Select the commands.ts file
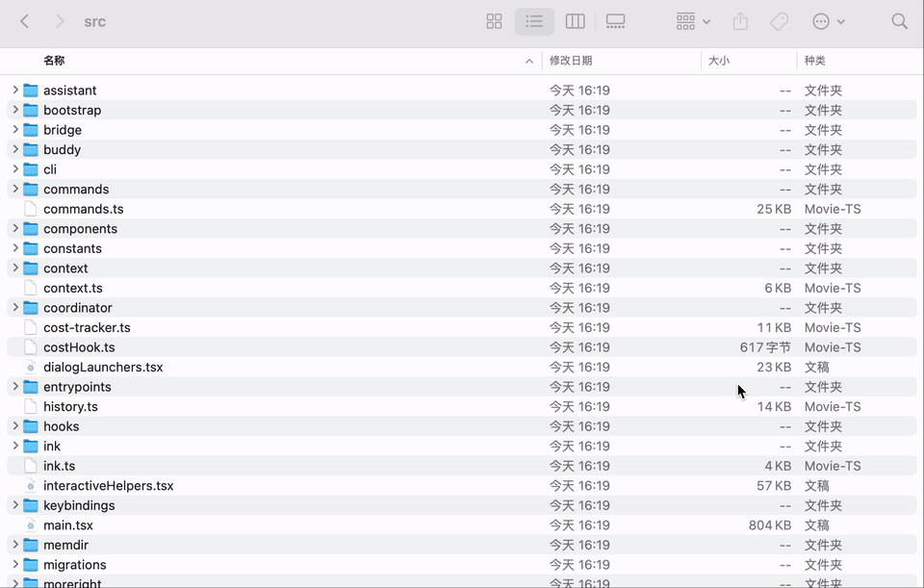 [x=83, y=209]
